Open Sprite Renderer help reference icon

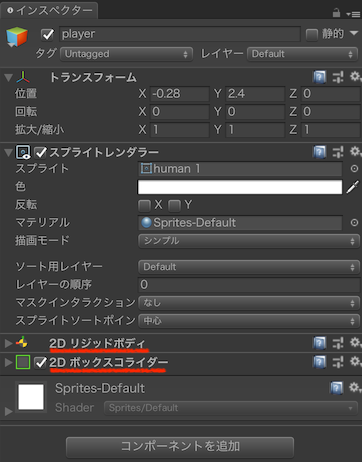point(319,152)
